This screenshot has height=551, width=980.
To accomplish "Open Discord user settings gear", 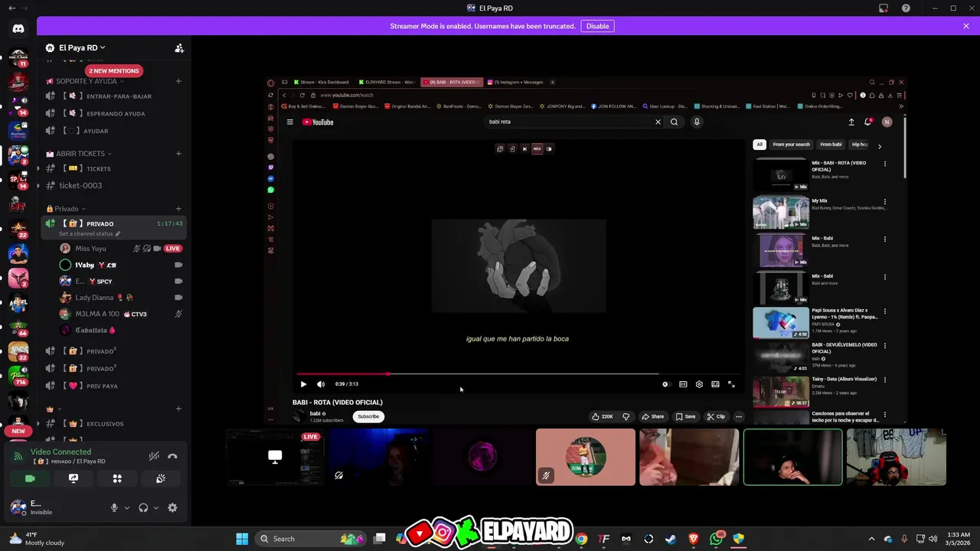I will pos(172,507).
